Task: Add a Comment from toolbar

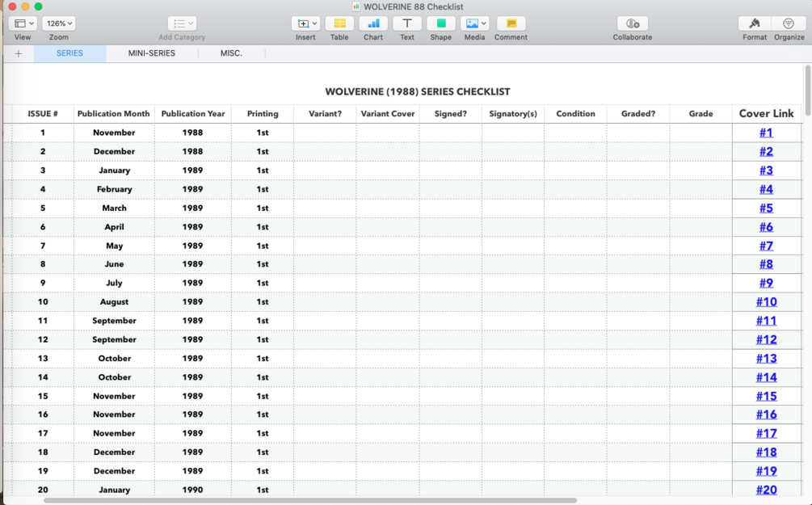Action: [x=511, y=23]
